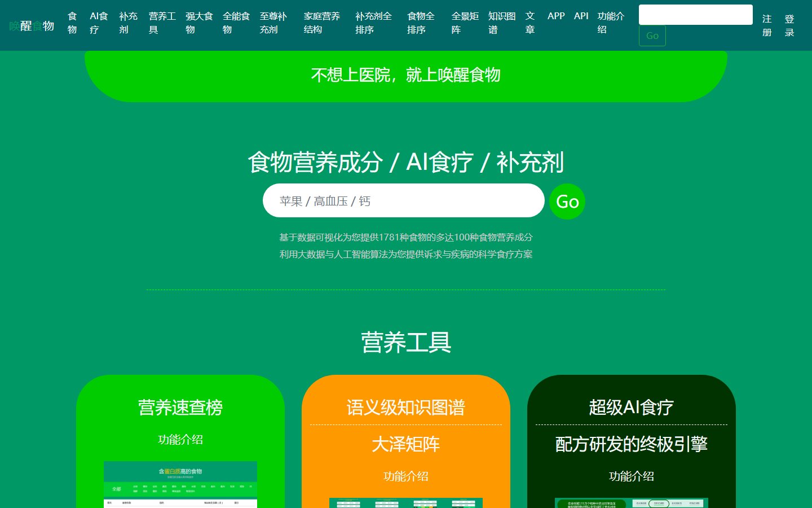Open the 全能食物 nav link
Viewport: 812px width, 508px height.
(236, 23)
